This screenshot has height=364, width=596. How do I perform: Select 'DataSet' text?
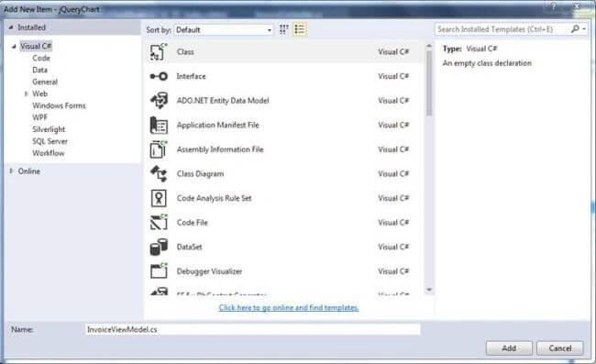pyautogui.click(x=189, y=247)
